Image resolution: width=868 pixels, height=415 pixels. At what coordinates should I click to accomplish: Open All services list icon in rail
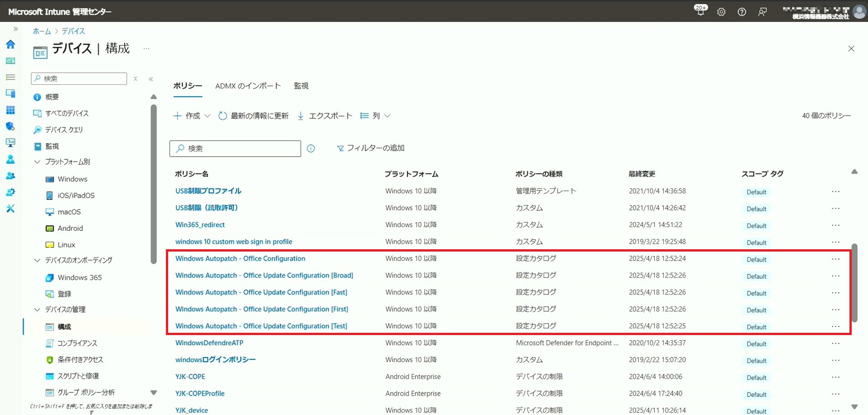click(x=10, y=77)
